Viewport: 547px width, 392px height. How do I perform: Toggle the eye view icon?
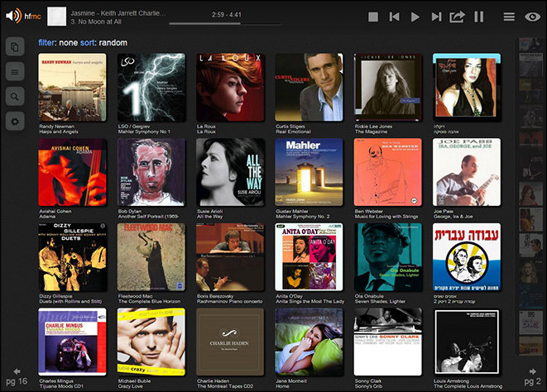532,17
